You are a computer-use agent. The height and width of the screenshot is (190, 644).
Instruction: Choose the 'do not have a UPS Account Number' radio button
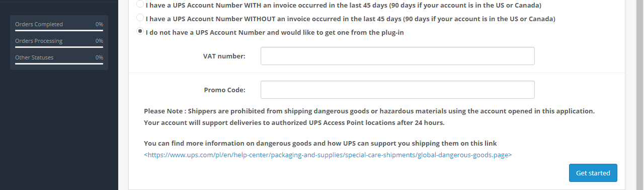tap(140, 31)
